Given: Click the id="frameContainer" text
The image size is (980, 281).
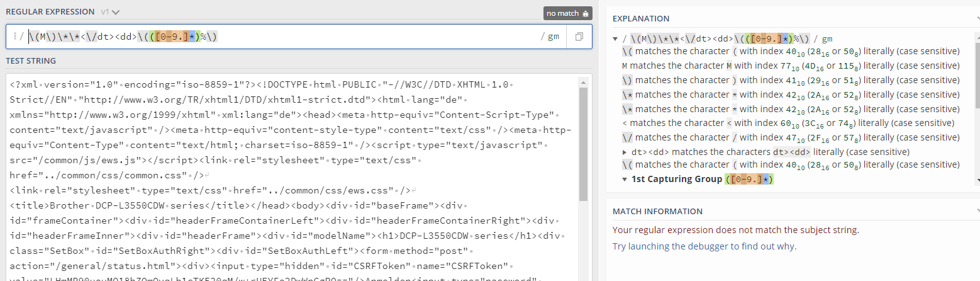Looking at the screenshot, I should tap(65, 221).
